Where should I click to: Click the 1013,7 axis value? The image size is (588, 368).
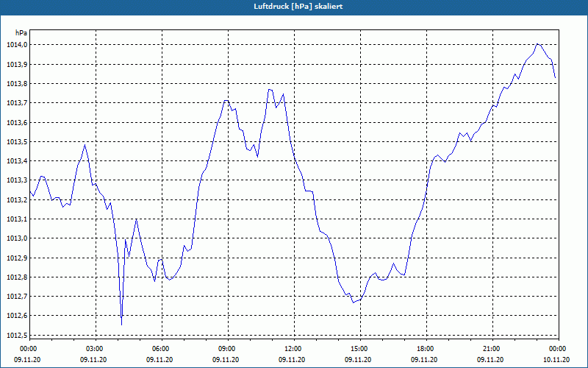click(x=17, y=103)
